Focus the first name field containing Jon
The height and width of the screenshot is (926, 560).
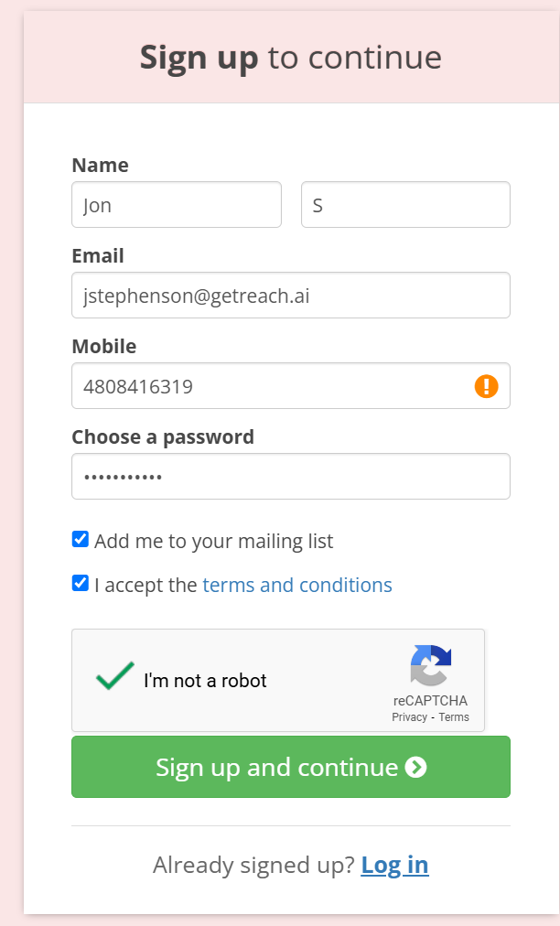(177, 204)
